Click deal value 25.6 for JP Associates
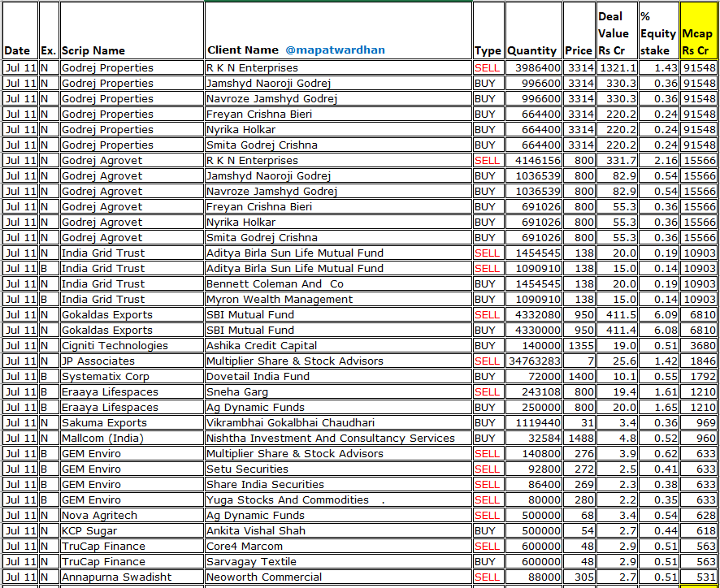This screenshot has width=720, height=588. (617, 361)
